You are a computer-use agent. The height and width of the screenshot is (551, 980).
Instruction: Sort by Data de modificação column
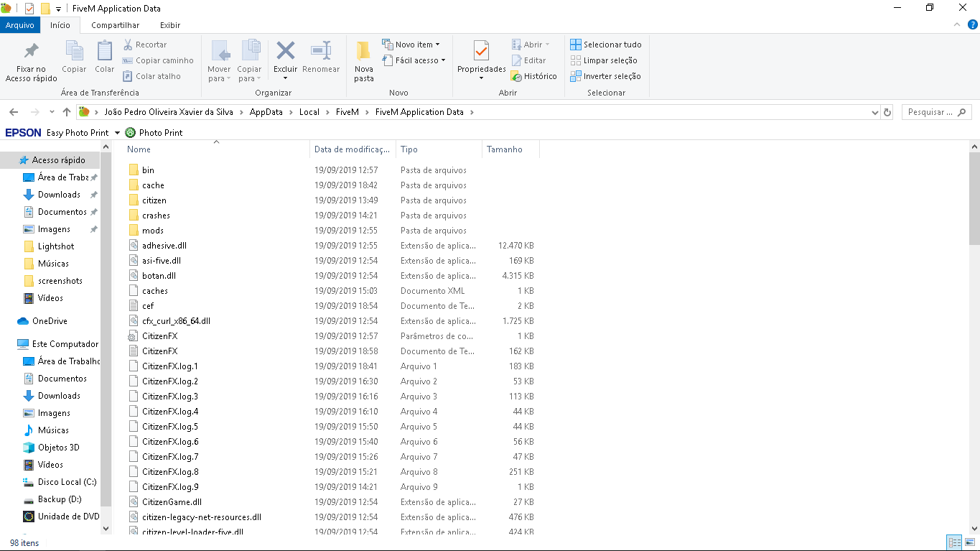pos(353,149)
